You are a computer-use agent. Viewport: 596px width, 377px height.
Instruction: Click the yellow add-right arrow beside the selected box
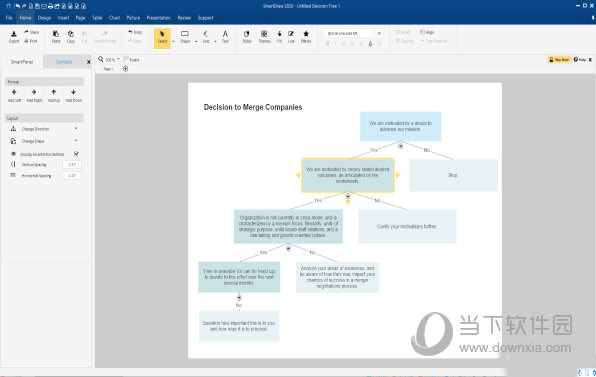coord(398,175)
